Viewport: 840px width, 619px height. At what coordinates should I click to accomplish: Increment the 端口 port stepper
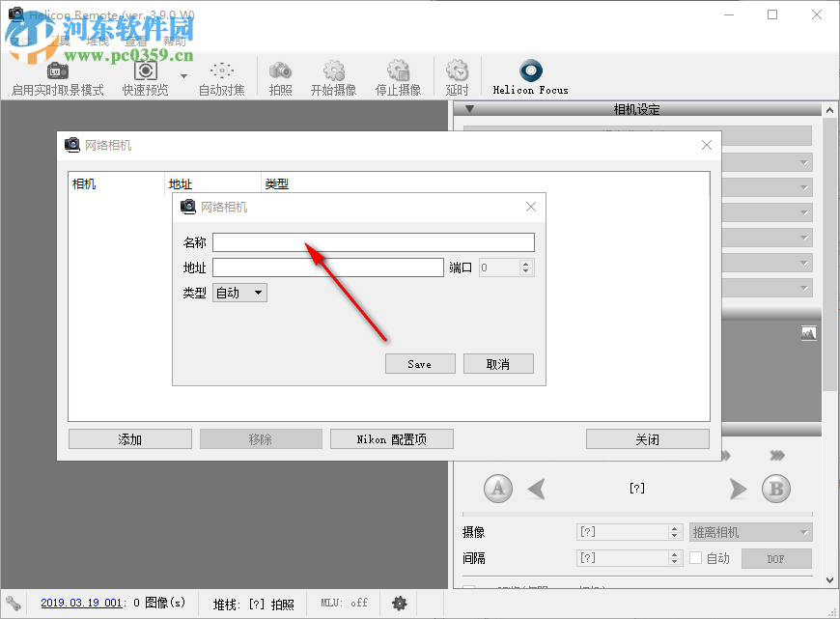526,263
